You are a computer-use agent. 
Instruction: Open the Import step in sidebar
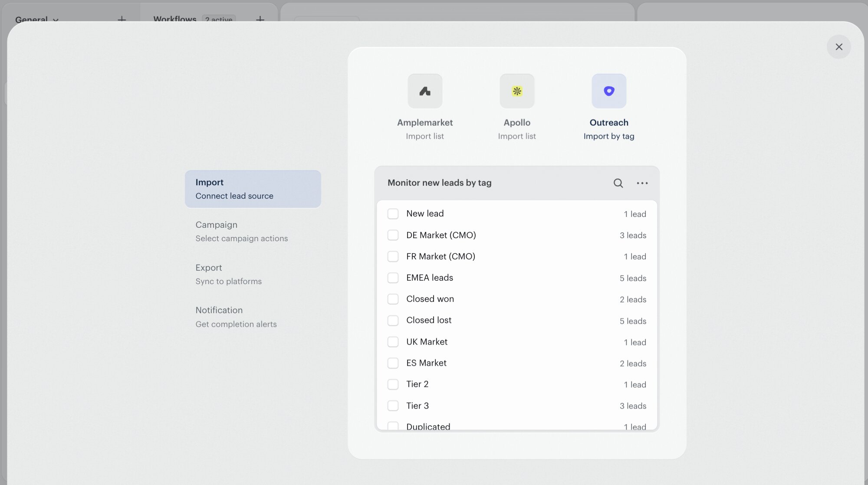[253, 189]
